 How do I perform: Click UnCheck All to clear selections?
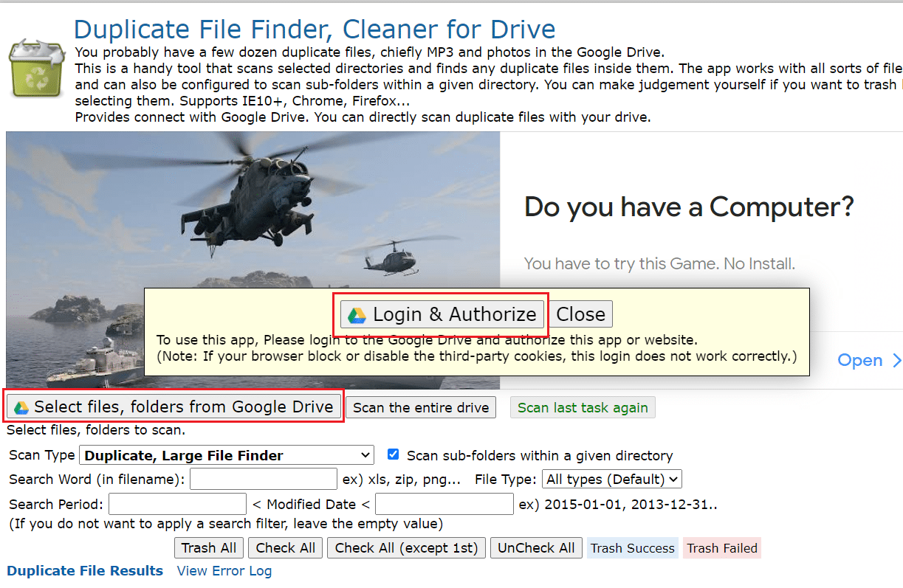tap(536, 547)
